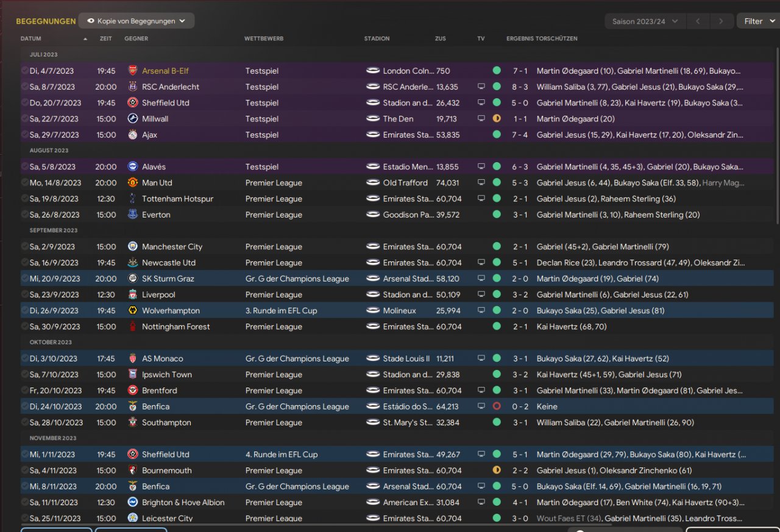Toggle the checkmark on the Man Utd fixture
The width and height of the screenshot is (780, 532).
pyautogui.click(x=24, y=183)
